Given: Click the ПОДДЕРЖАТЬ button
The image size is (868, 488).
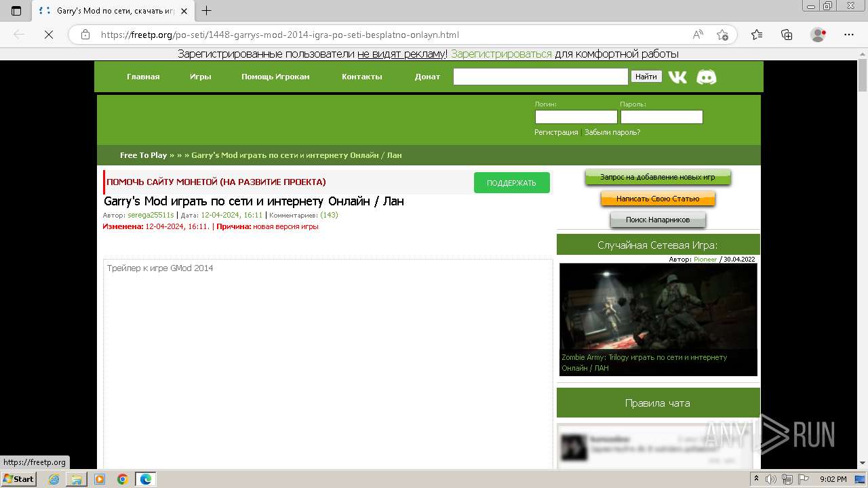Looking at the screenshot, I should pos(511,183).
